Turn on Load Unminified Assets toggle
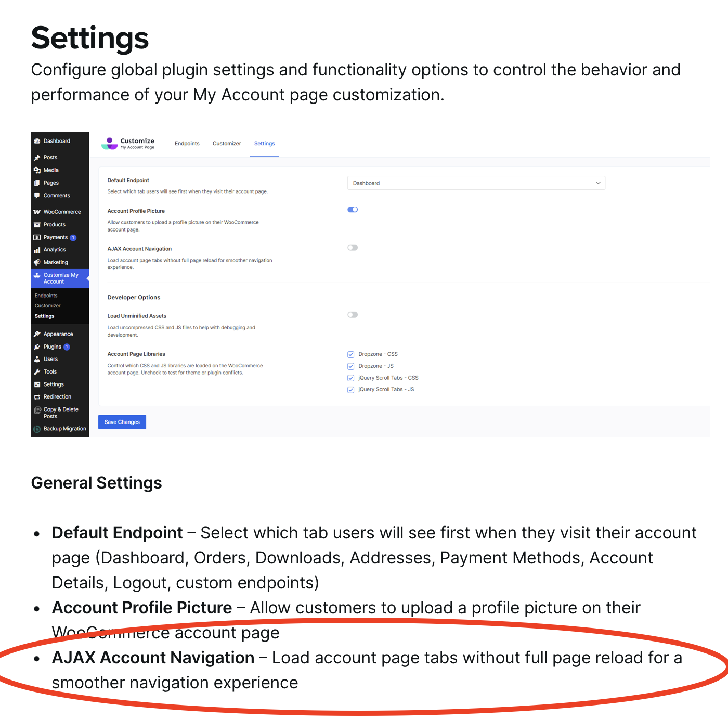 pos(353,315)
